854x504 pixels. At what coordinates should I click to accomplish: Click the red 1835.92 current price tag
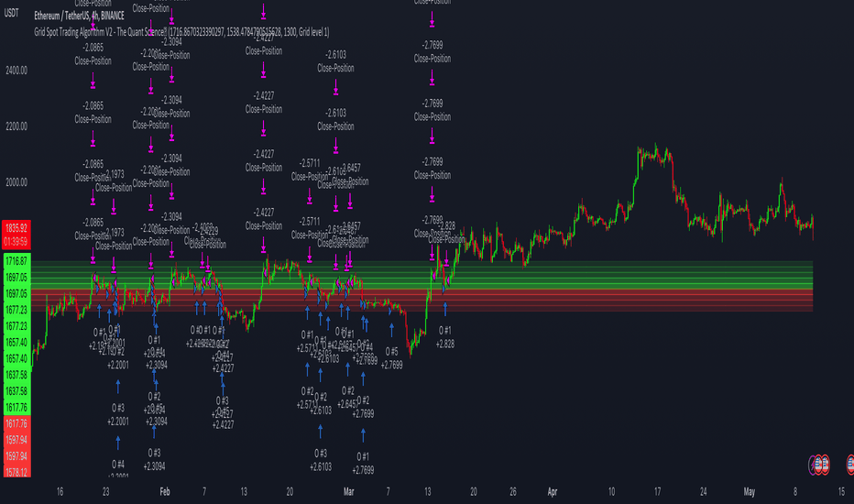coord(16,228)
